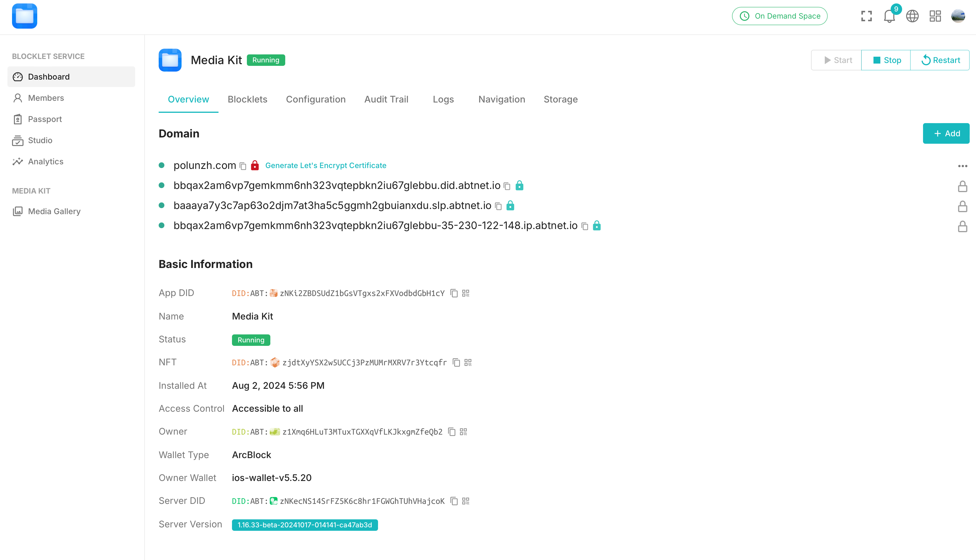Copy the Server DID value
This screenshot has height=560, width=976.
point(454,501)
